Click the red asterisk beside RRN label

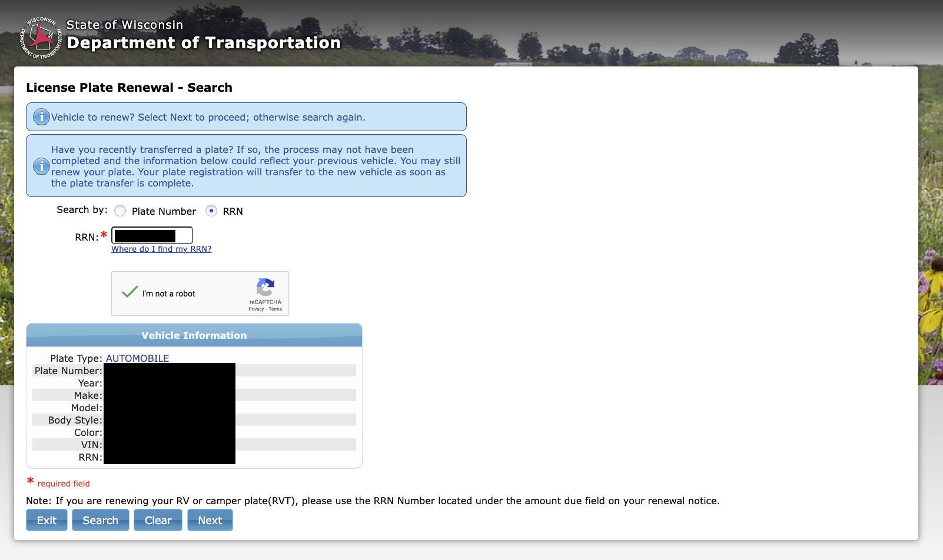(x=104, y=235)
